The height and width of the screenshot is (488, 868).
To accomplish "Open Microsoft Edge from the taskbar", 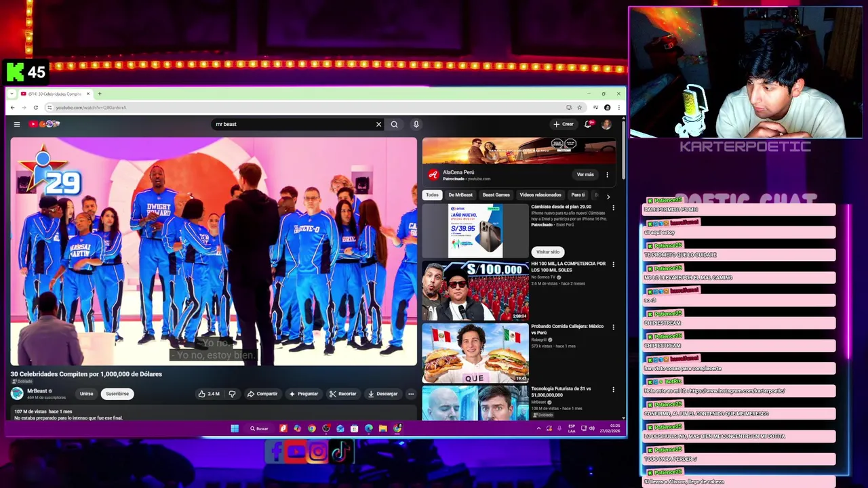I will pyautogui.click(x=369, y=428).
